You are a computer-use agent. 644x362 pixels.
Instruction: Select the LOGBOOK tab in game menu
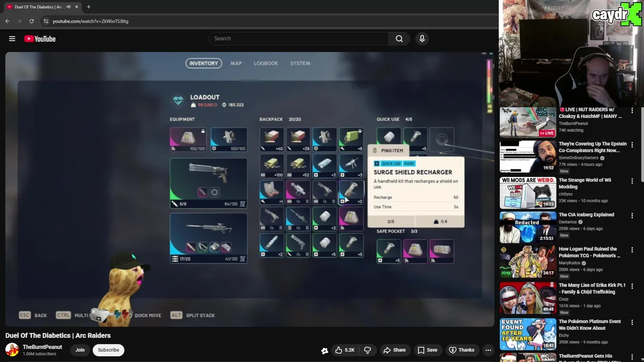coord(266,63)
